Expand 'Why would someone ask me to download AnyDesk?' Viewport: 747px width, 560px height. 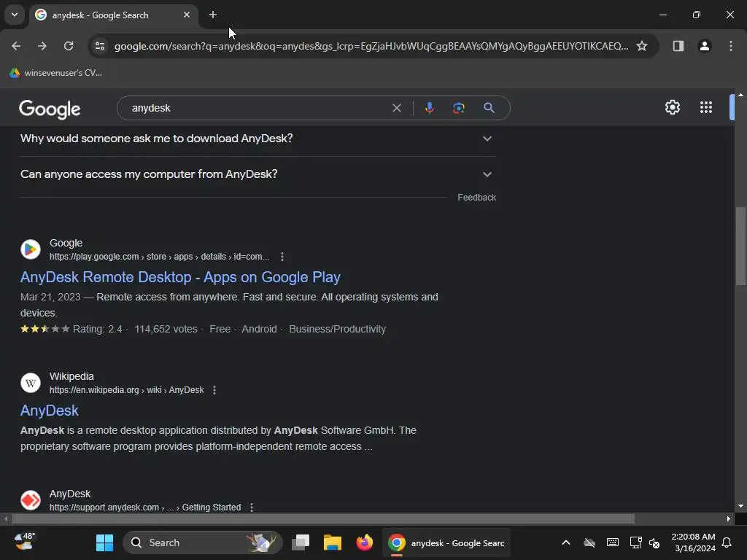click(x=258, y=139)
